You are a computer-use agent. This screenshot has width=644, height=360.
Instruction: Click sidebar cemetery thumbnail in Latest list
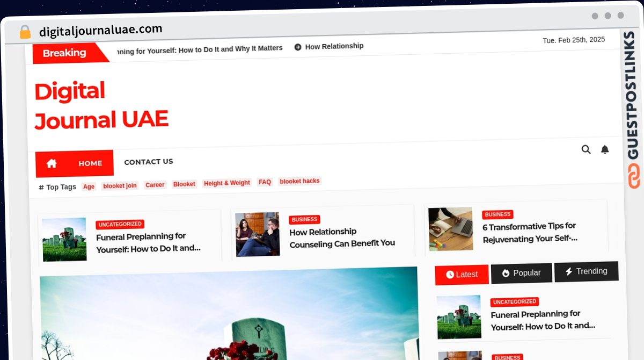pos(459,317)
